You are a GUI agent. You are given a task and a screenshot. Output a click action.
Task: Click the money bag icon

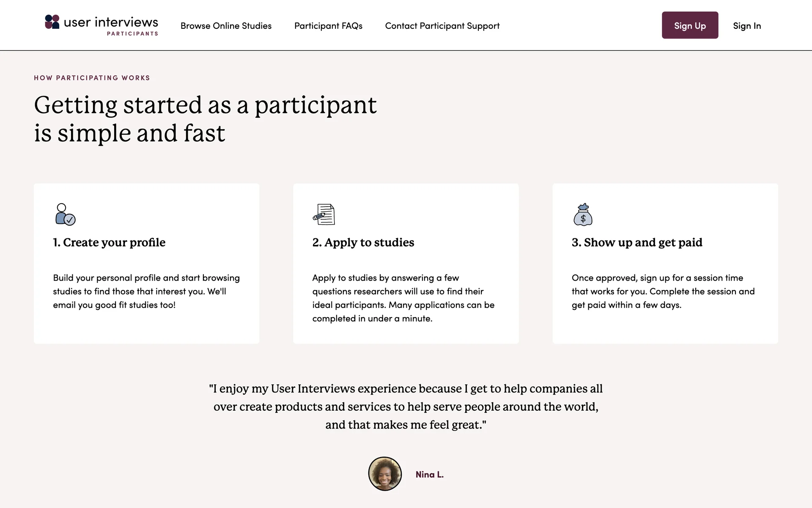pyautogui.click(x=583, y=214)
